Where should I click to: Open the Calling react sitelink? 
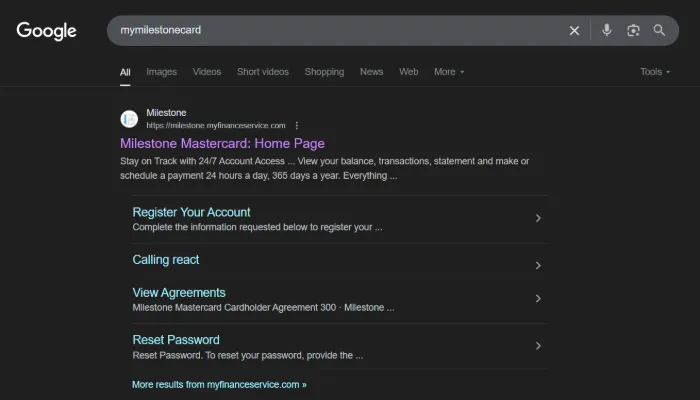coord(166,260)
